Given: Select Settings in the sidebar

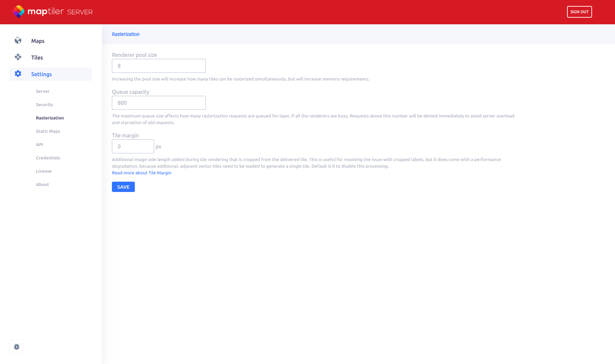Looking at the screenshot, I should [x=41, y=74].
